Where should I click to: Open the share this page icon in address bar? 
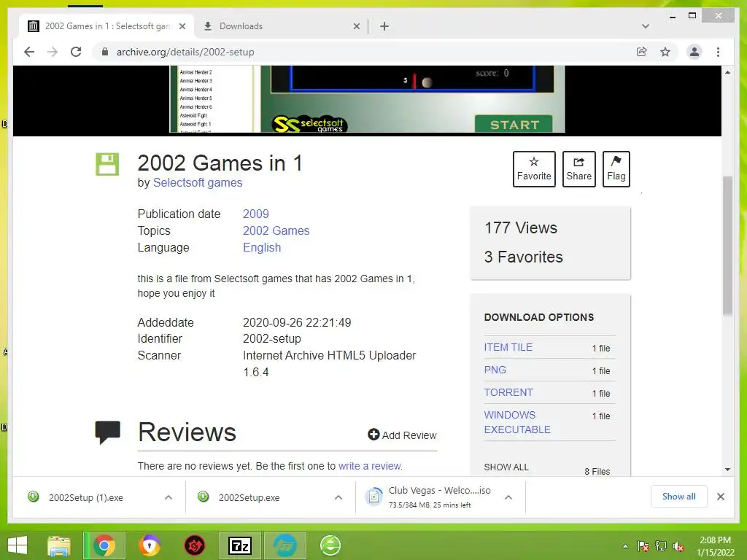[642, 52]
